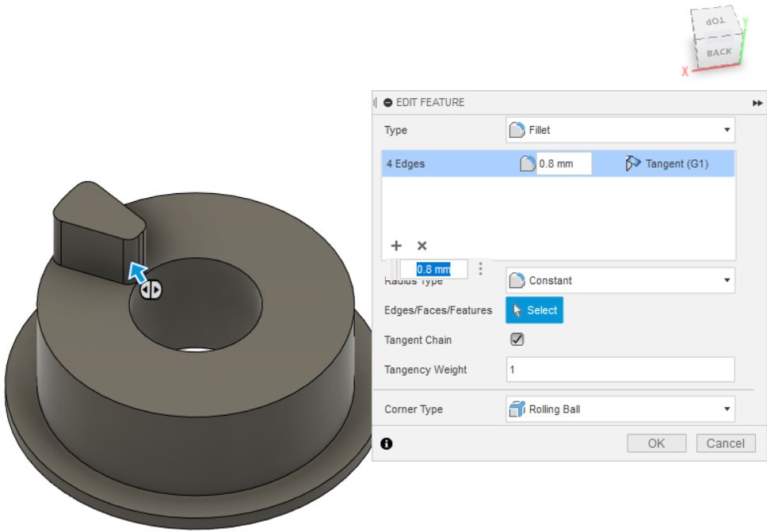Uncheck the Tangent Chain checkbox
This screenshot has height=532, width=767.
517,340
